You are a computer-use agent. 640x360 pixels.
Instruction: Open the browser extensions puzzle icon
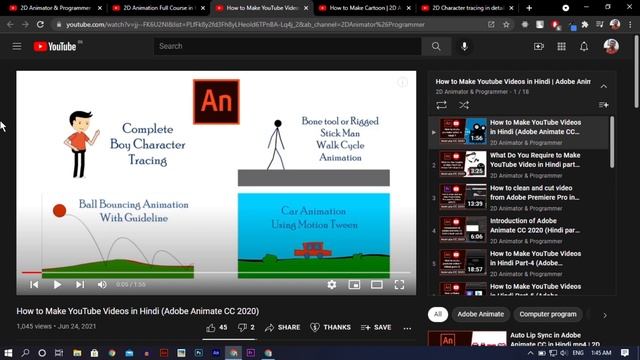point(585,24)
